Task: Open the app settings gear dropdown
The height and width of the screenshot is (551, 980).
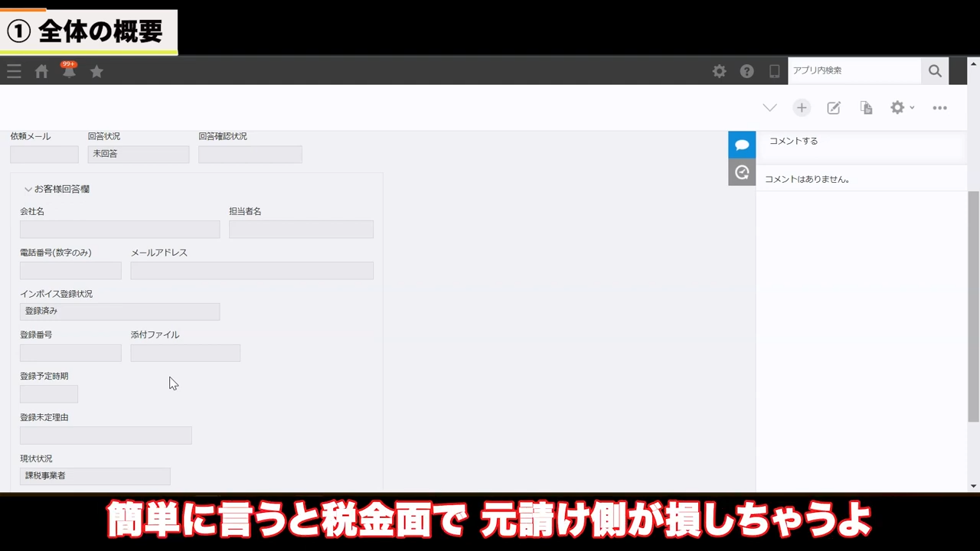Action: coord(902,108)
